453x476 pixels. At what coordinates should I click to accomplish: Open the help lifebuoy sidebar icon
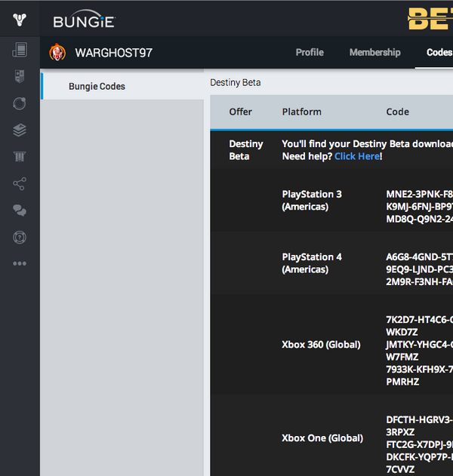(20, 238)
